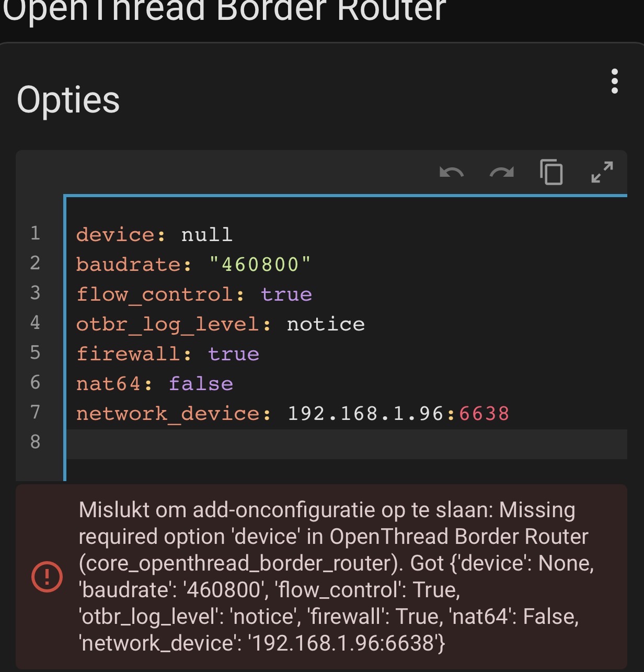Open the three-dot overflow menu beside Opties
The height and width of the screenshot is (672, 644).
click(x=614, y=81)
